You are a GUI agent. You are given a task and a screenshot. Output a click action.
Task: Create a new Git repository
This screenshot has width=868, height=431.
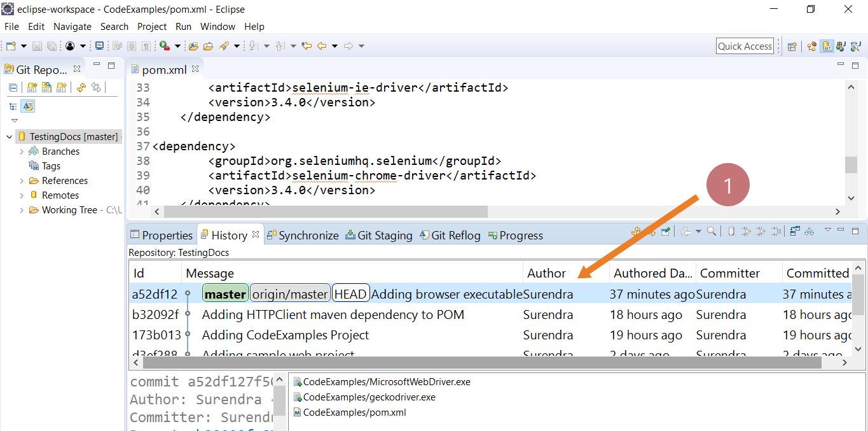[x=61, y=87]
